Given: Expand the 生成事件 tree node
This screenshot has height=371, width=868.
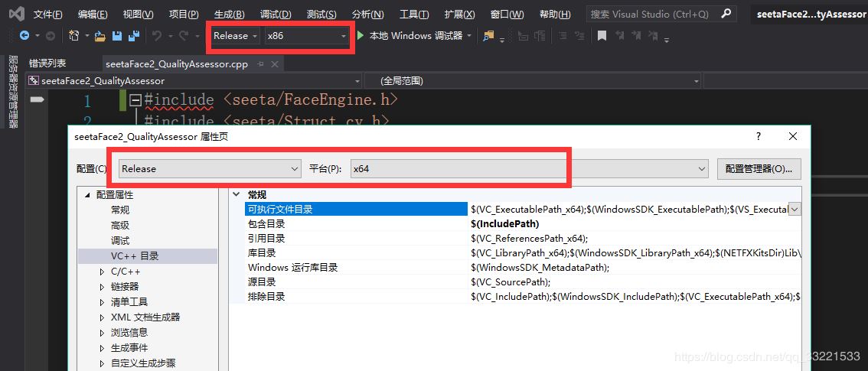Looking at the screenshot, I should (102, 348).
